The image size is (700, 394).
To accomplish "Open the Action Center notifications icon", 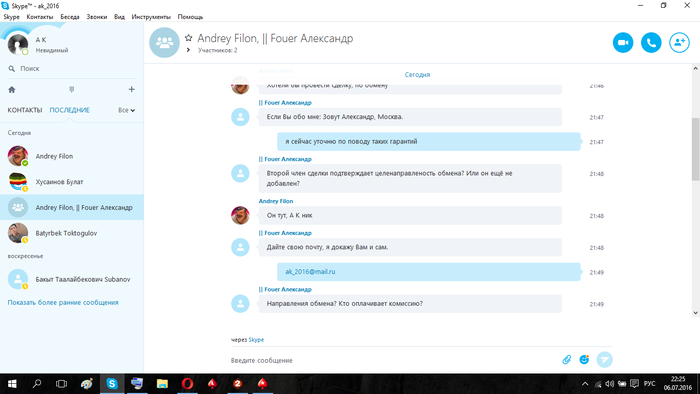I will click(x=634, y=384).
